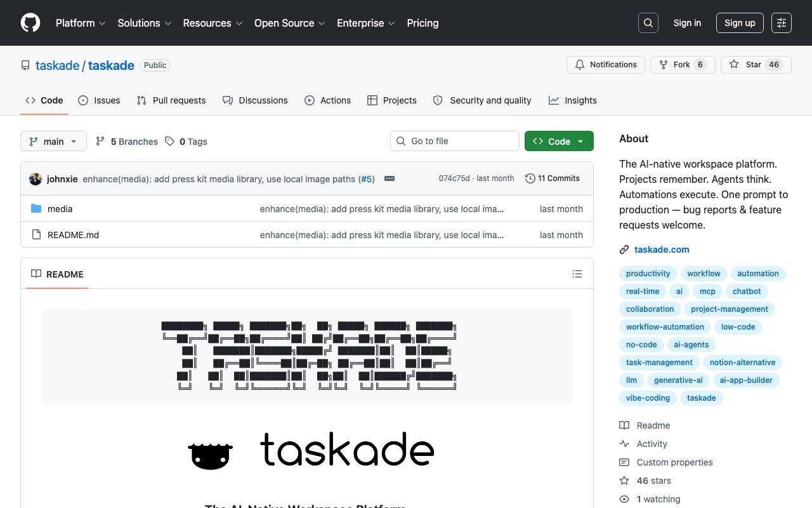Click the Notifications bell button
The height and width of the screenshot is (508, 812).
[x=606, y=65]
